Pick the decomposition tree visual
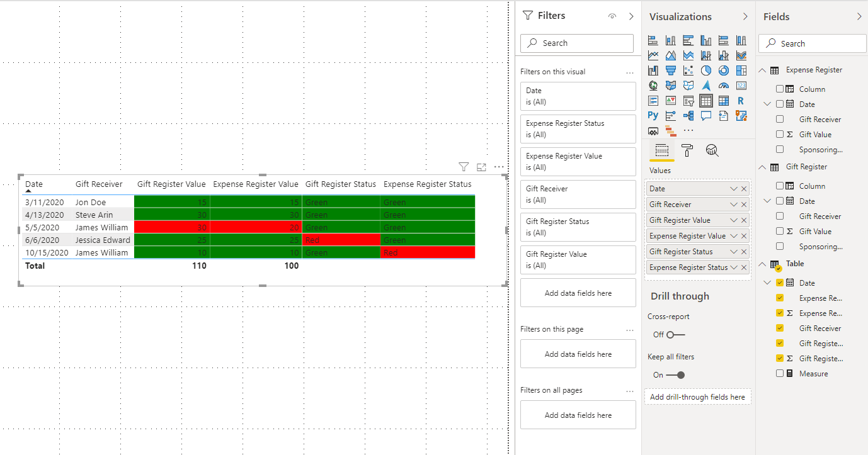 point(688,116)
